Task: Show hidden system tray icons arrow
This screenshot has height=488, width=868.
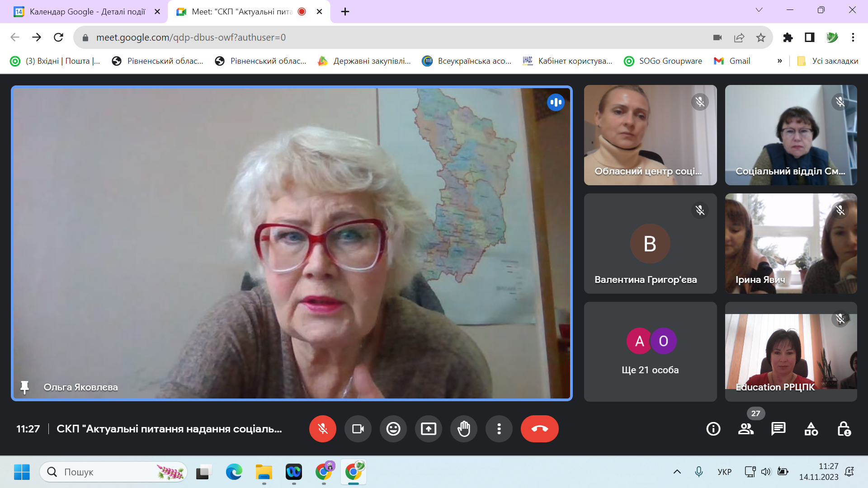Action: [677, 472]
